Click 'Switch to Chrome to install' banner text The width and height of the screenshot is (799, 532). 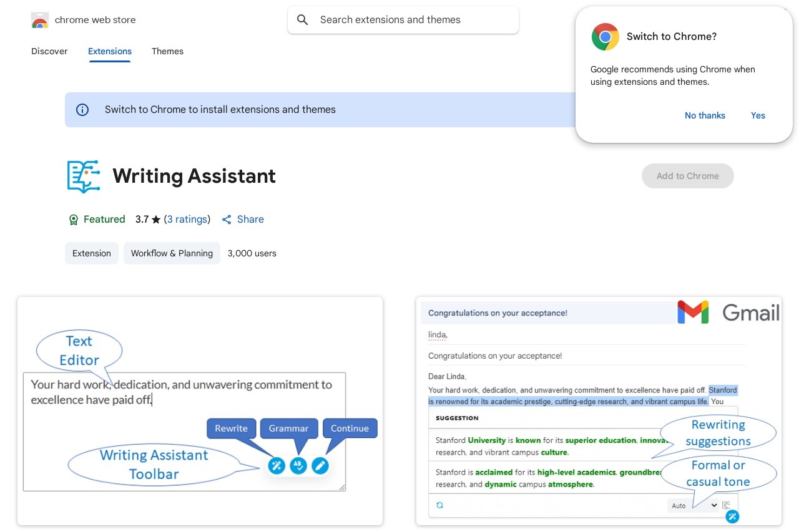click(x=220, y=110)
